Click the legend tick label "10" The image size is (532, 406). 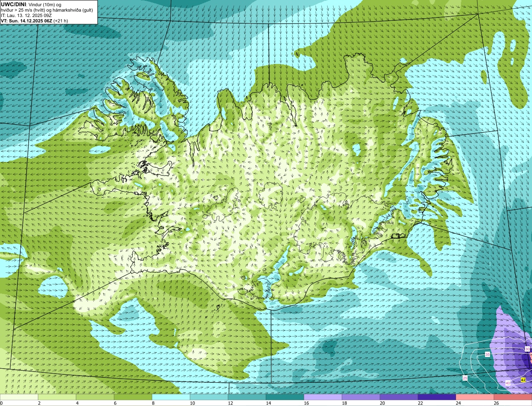click(192, 403)
